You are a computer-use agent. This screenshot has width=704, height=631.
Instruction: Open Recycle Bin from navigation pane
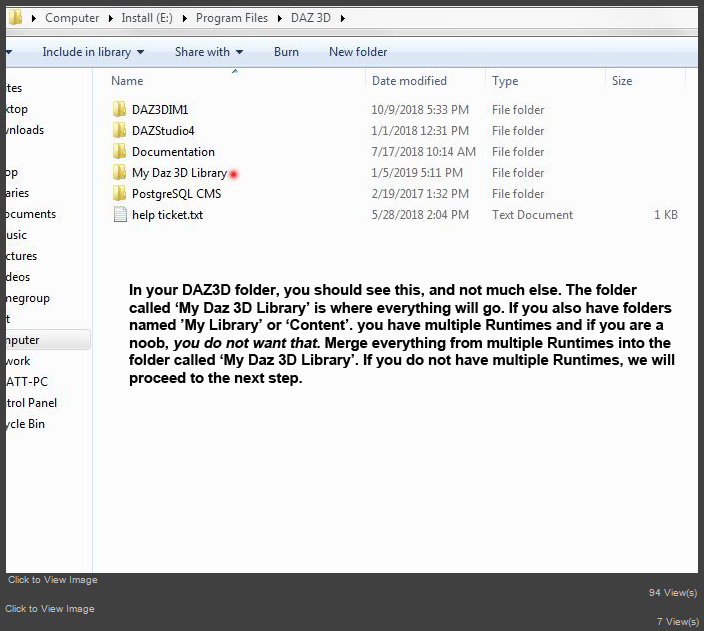26,424
